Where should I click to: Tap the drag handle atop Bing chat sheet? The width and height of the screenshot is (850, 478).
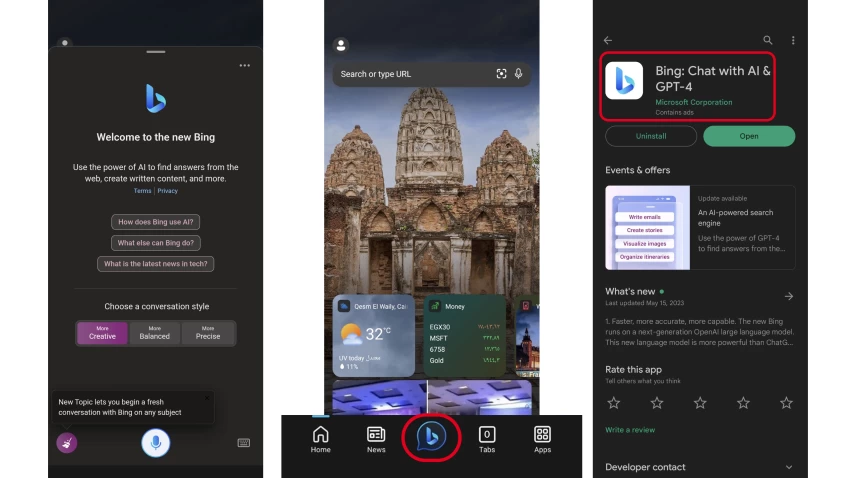[156, 52]
